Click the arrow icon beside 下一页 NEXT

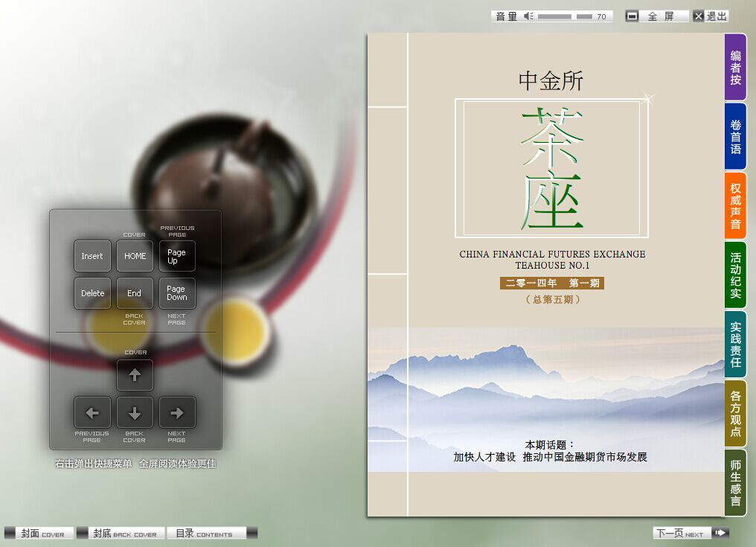click(719, 533)
